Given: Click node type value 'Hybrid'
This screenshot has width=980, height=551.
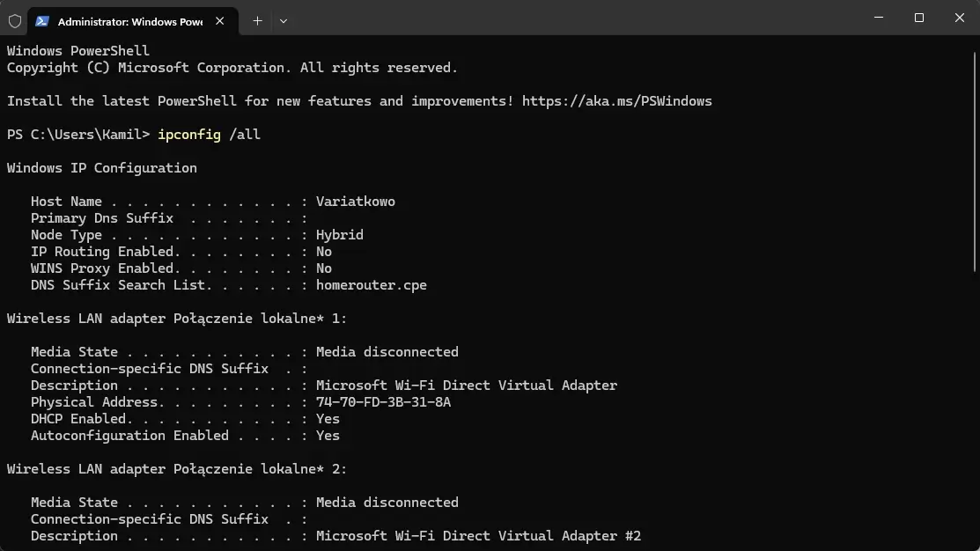Looking at the screenshot, I should point(339,235).
